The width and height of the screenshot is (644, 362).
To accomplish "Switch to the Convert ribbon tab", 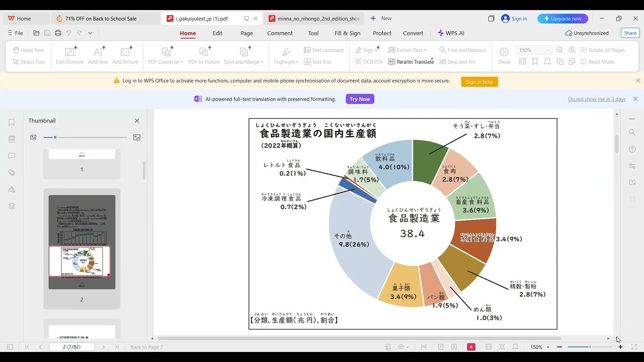I will coord(413,33).
